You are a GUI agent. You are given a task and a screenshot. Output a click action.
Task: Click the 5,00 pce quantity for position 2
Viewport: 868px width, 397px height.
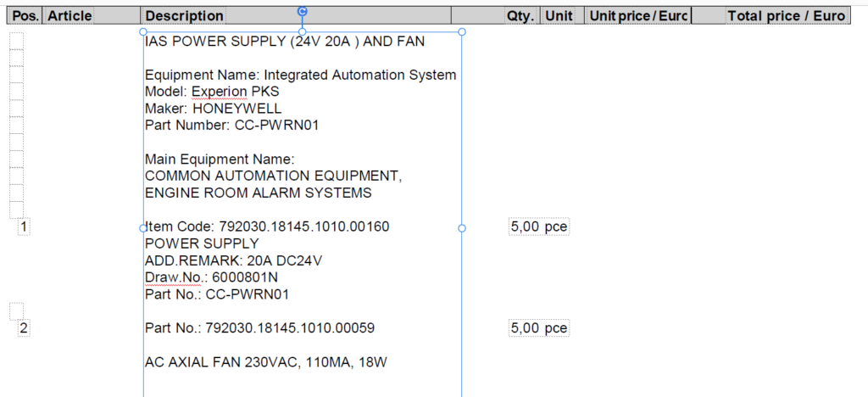pyautogui.click(x=538, y=328)
